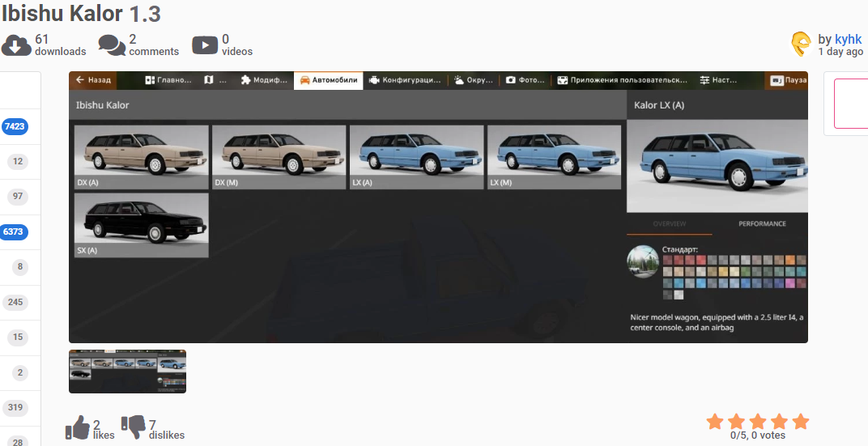
Task: Click the 319 sidebar count
Action: 15,408
